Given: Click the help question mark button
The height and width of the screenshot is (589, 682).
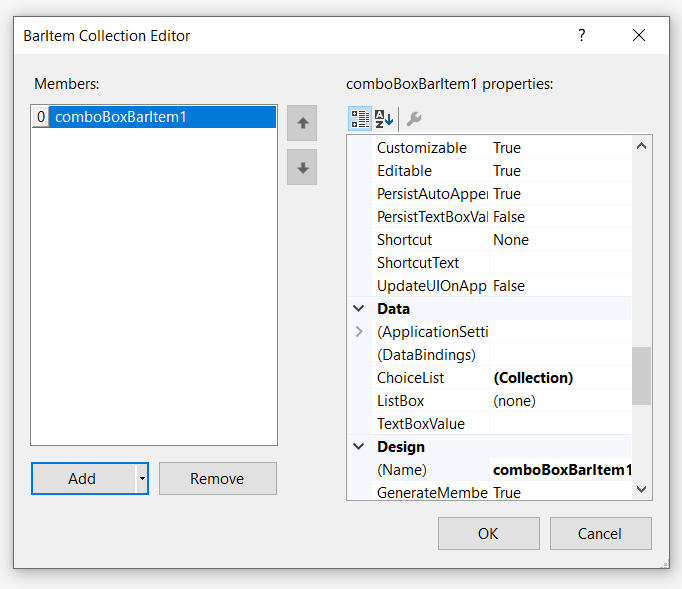Looking at the screenshot, I should 582,36.
